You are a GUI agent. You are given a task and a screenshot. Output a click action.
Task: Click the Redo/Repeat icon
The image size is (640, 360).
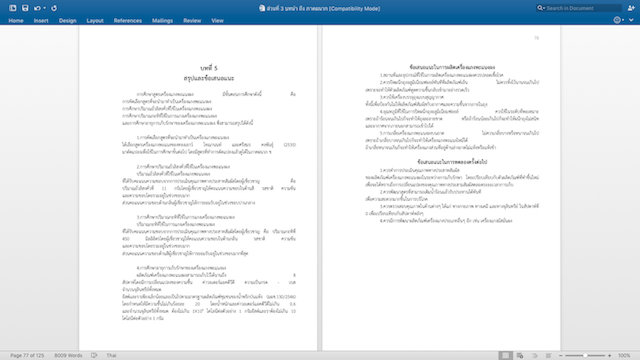point(54,8)
